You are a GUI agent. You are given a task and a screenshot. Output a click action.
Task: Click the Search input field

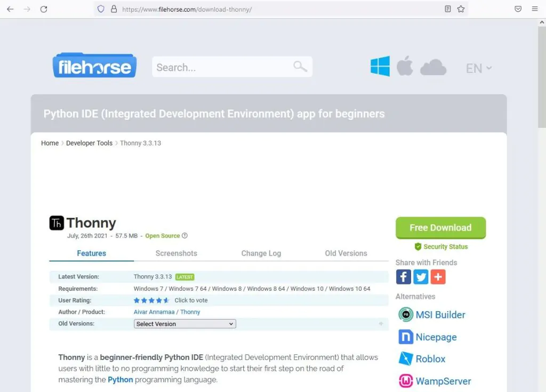point(232,67)
